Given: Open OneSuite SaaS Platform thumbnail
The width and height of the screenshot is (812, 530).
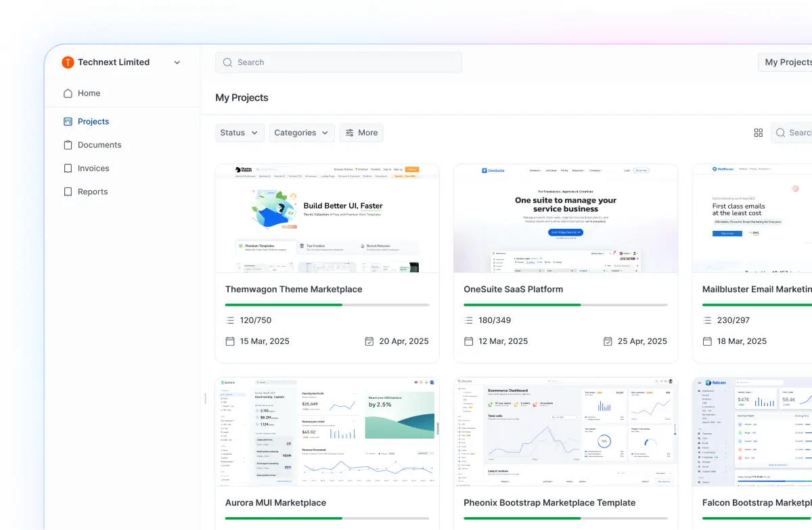Looking at the screenshot, I should coord(566,218).
